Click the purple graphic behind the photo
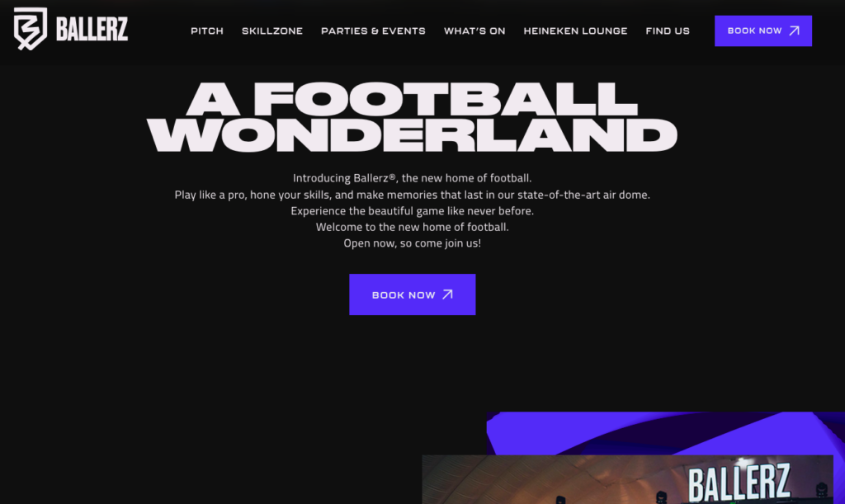Viewport: 845px width, 504px height. pos(666,432)
